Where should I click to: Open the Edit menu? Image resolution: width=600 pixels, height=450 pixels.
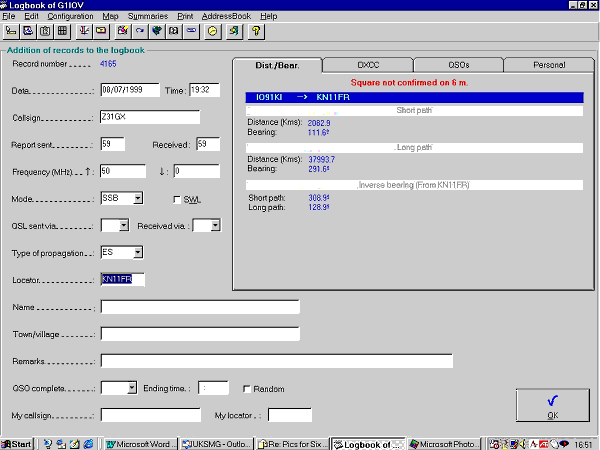click(31, 16)
